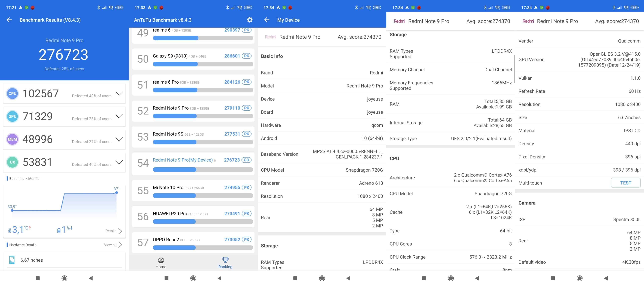
Task: Tap PK next to Redmi Note 9 Pro 279110
Action: [x=247, y=108]
